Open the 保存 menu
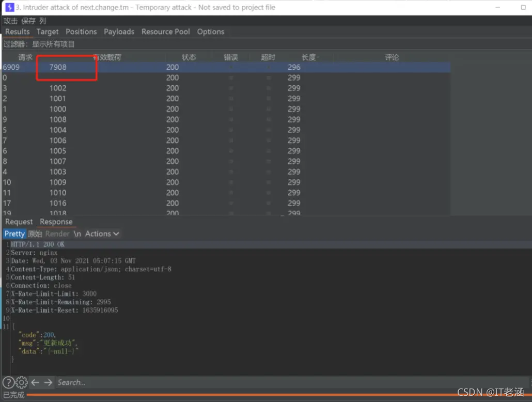 click(28, 21)
